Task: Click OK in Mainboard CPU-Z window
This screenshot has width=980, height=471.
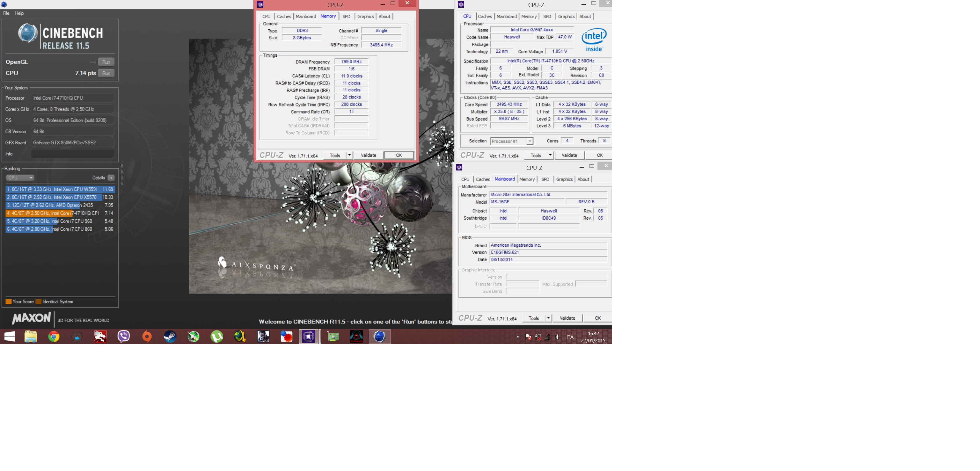Action: click(598, 318)
